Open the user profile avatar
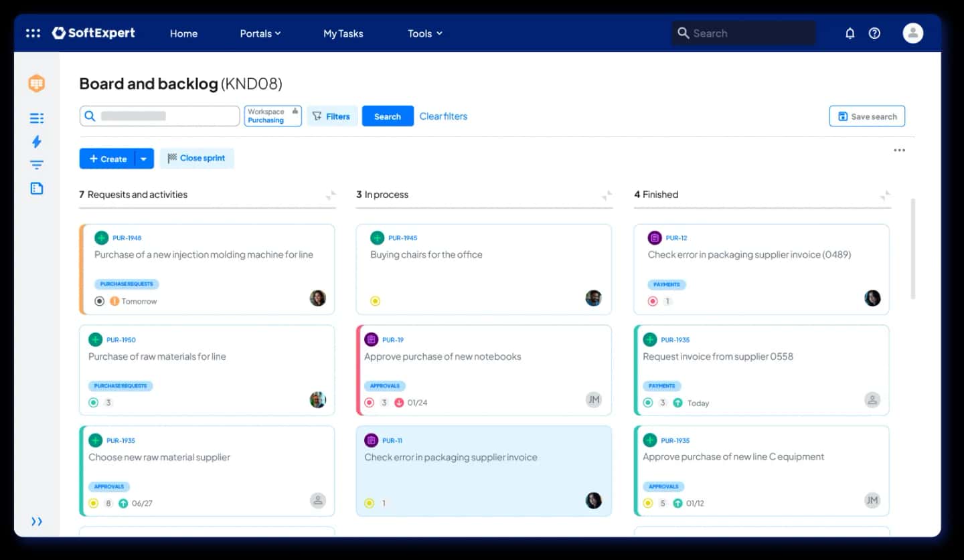Viewport: 964px width, 560px height. (x=912, y=33)
